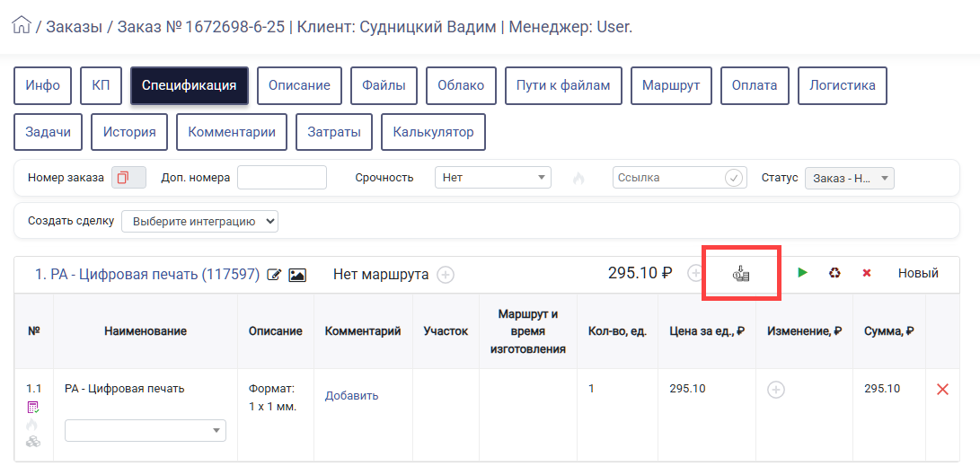Image resolution: width=980 pixels, height=475 pixels.
Task: Open the Описание tab
Action: [299, 85]
